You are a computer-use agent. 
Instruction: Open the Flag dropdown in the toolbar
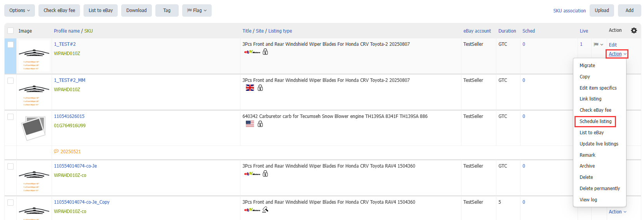click(197, 10)
